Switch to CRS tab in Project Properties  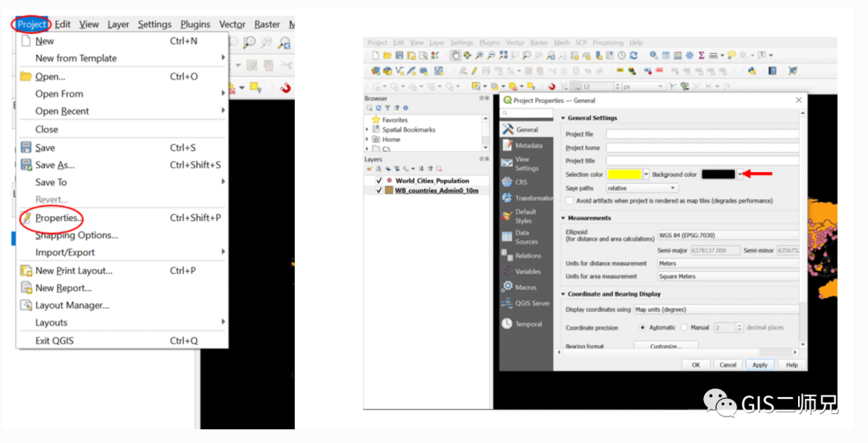526,183
